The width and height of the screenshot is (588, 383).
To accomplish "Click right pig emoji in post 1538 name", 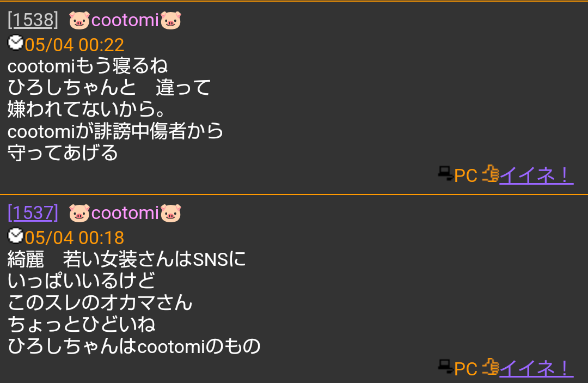I will click(171, 21).
